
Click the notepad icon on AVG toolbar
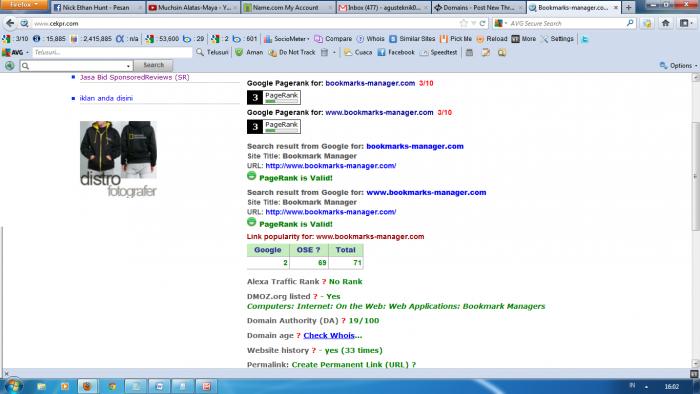tap(486, 53)
